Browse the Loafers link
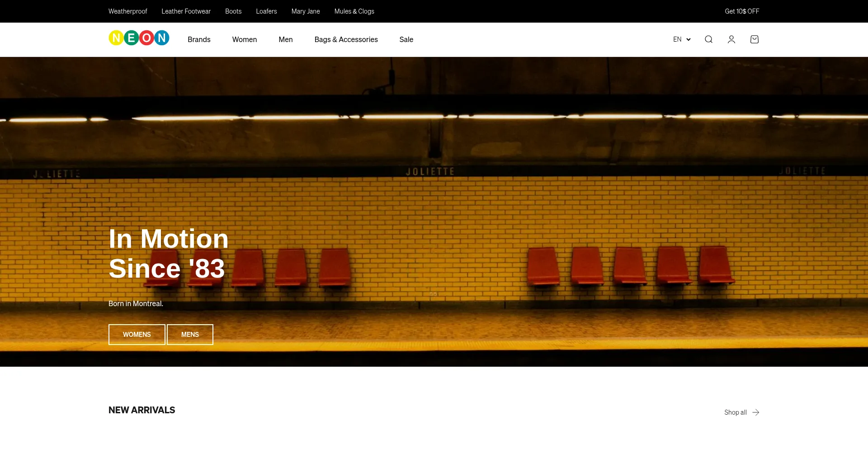 click(266, 11)
